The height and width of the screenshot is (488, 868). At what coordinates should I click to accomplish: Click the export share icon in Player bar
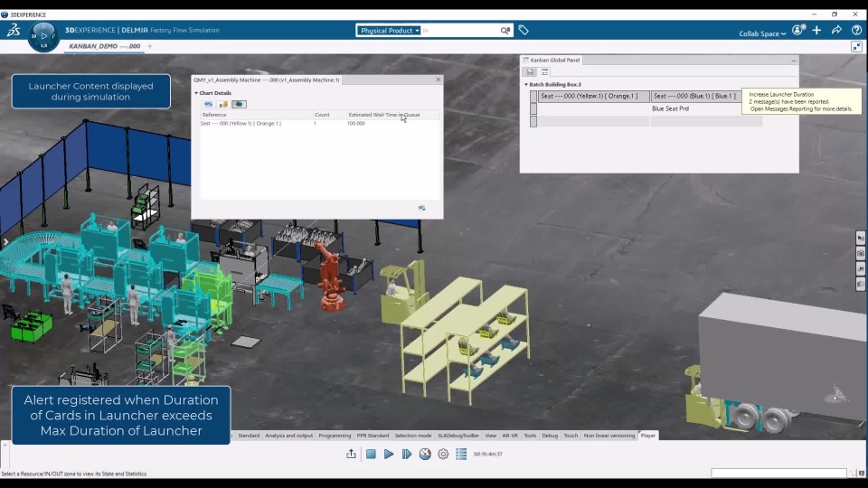pos(351,454)
